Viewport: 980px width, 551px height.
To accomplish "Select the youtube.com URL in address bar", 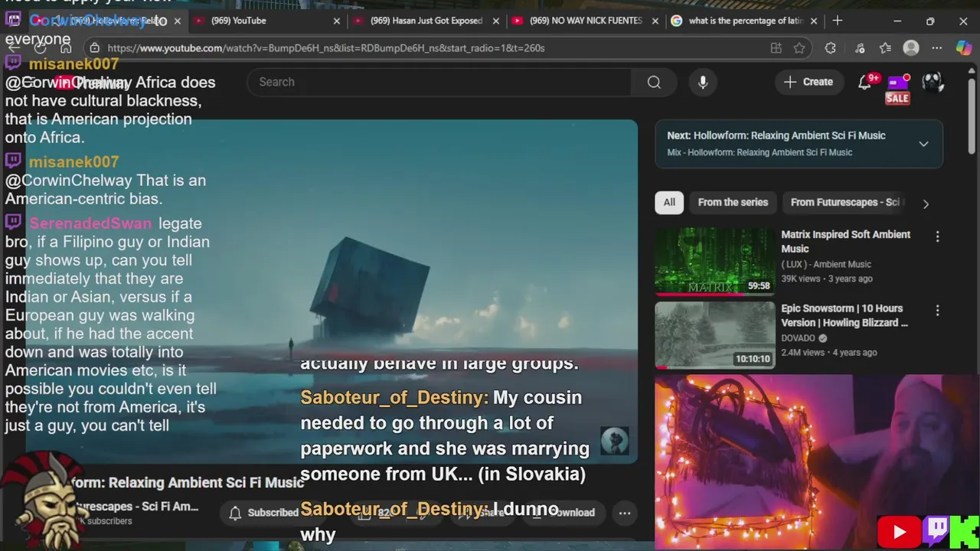I will tap(326, 47).
